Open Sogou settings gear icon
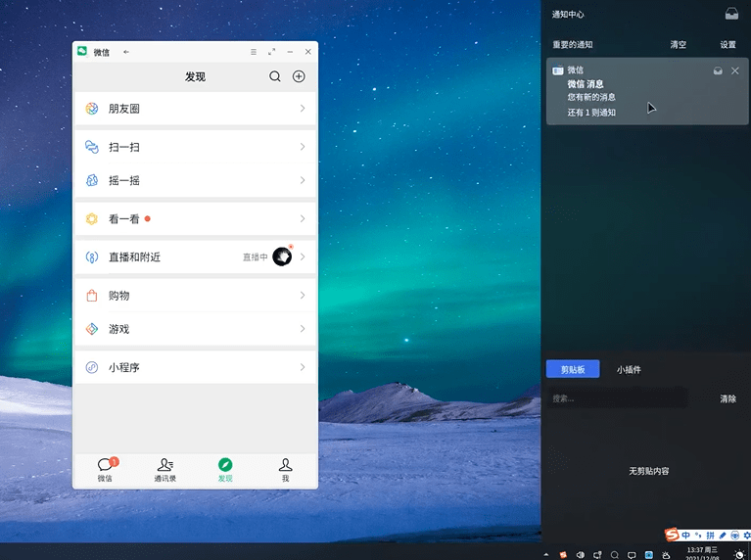 (x=747, y=536)
